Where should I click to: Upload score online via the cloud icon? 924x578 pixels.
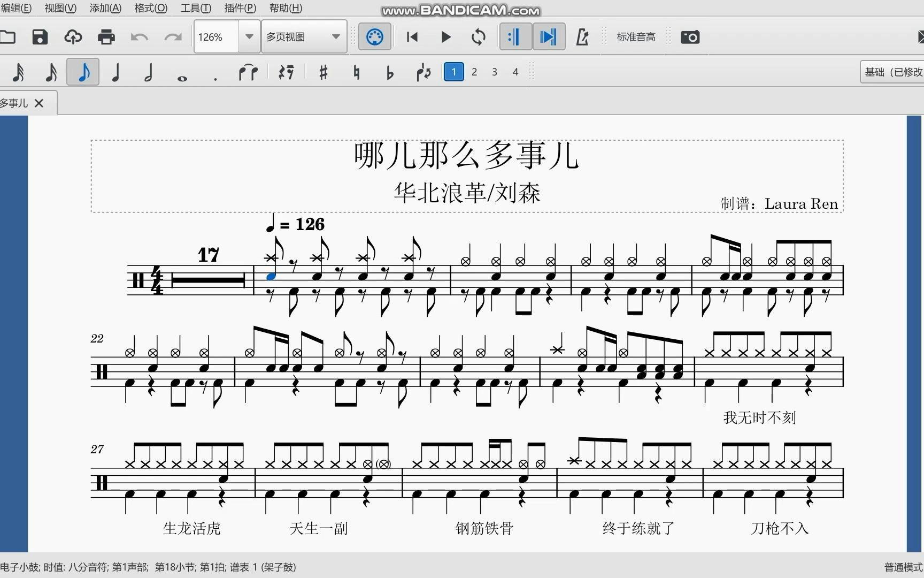point(73,37)
